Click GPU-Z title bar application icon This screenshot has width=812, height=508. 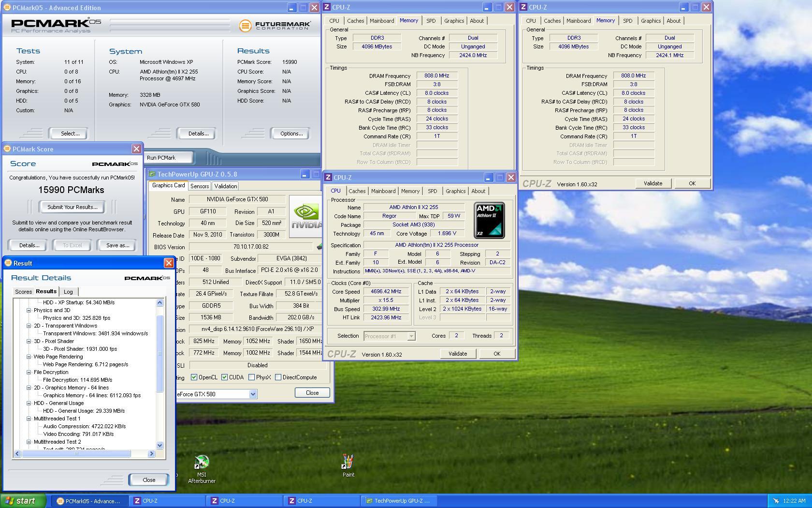click(x=152, y=174)
